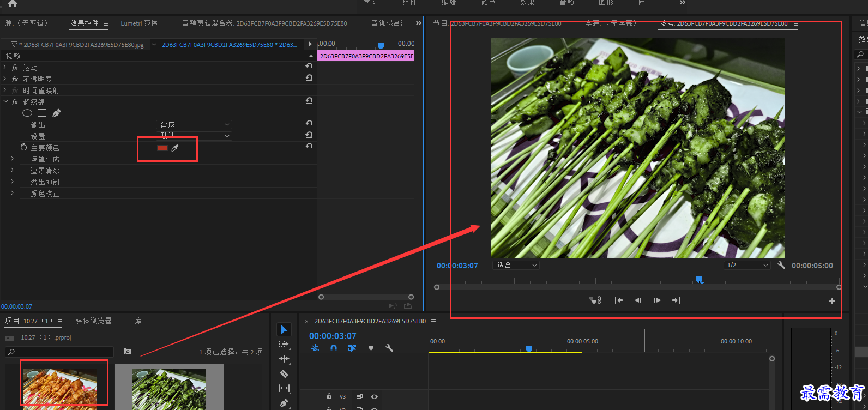Toggle insert sequences as nests button
The width and height of the screenshot is (868, 410).
point(315,348)
